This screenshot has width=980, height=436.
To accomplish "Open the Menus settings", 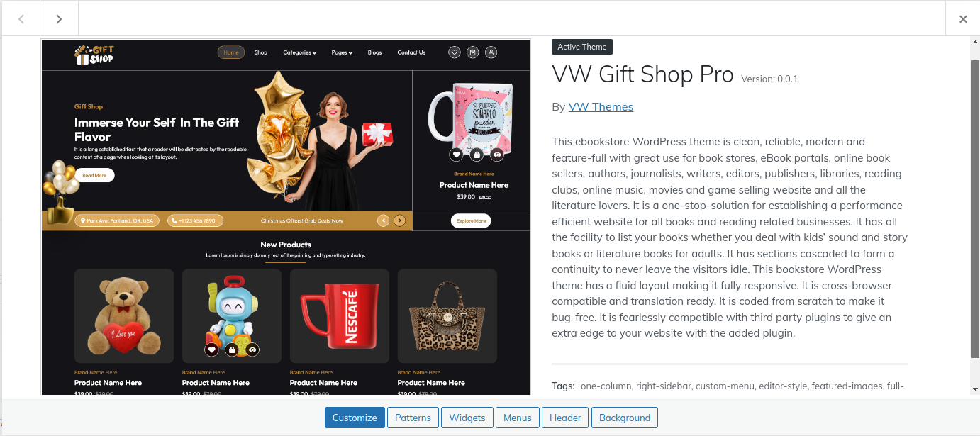I will click(x=518, y=418).
